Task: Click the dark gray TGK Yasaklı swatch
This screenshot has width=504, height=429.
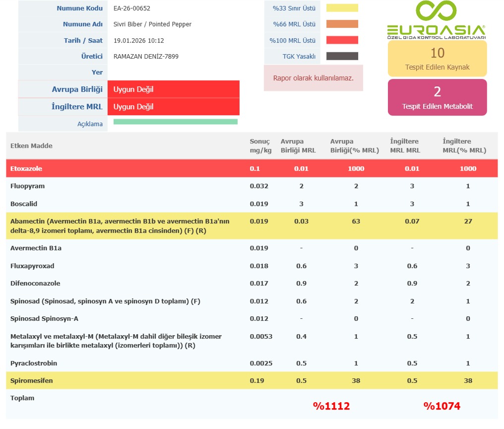Action: tap(342, 56)
